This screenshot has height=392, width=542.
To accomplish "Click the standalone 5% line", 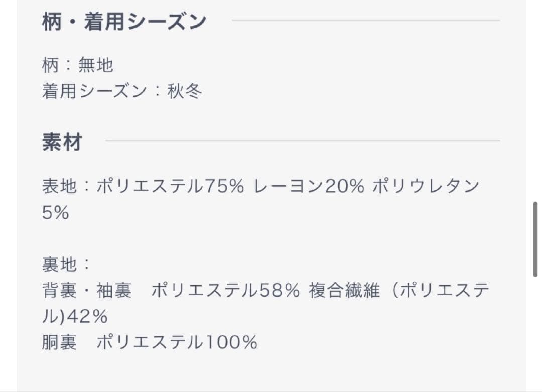I will pyautogui.click(x=55, y=213).
